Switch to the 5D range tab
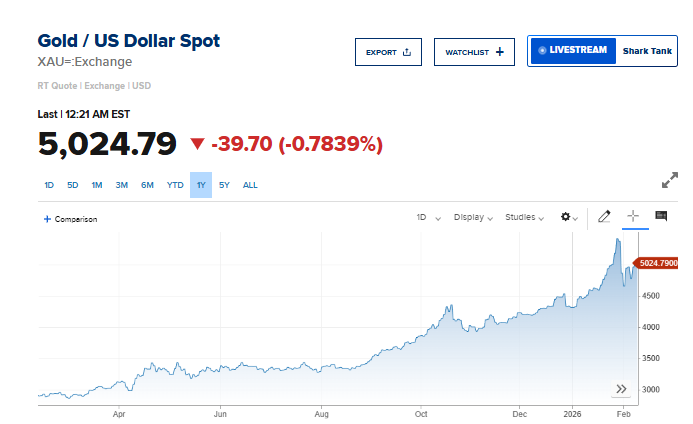 pos(73,185)
